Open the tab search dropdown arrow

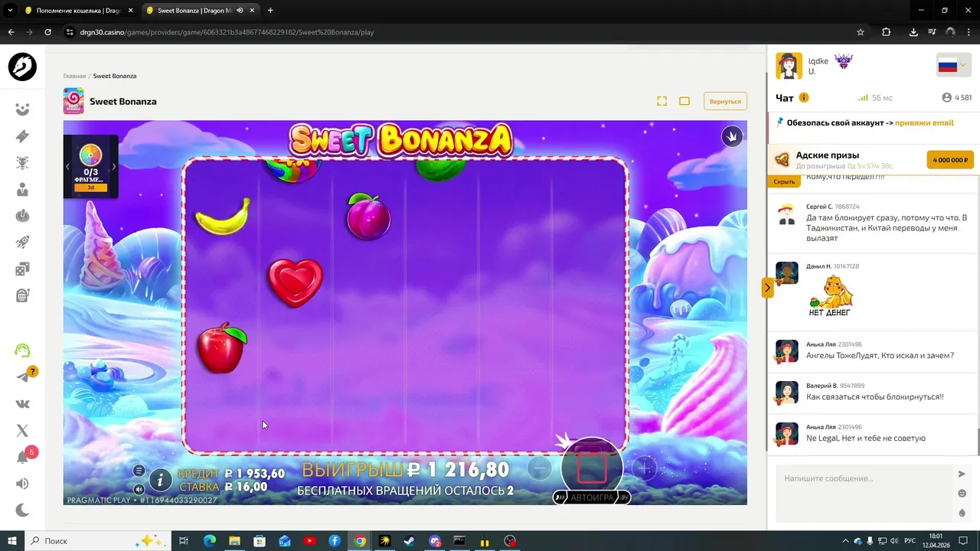tap(10, 11)
